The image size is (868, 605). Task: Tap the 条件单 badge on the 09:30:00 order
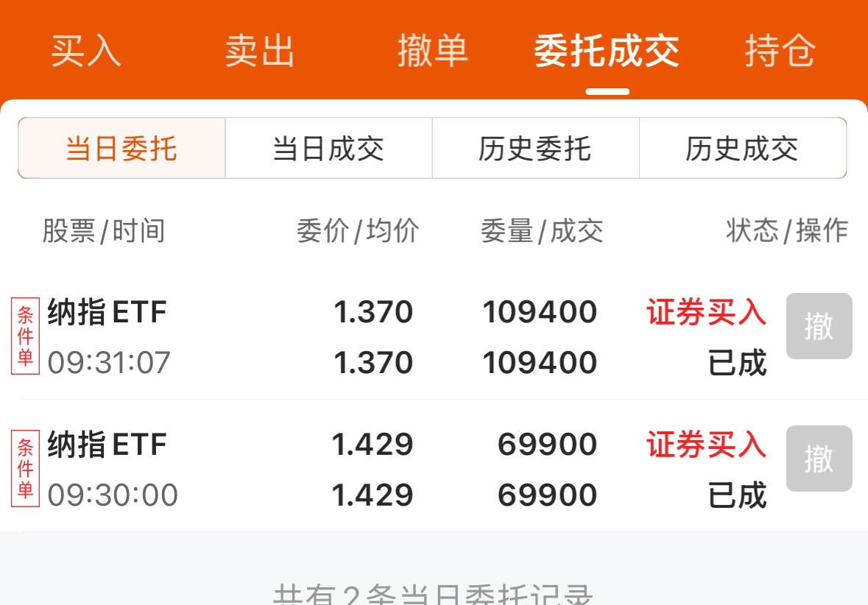[25, 470]
